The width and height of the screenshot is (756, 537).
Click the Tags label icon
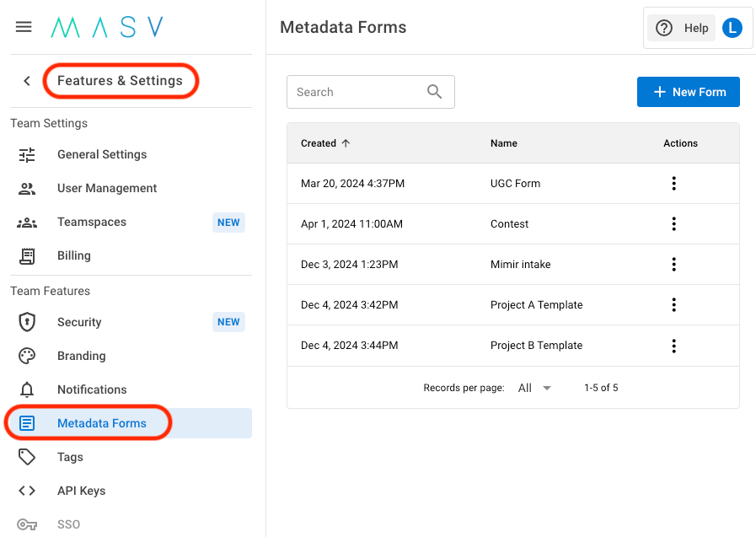[27, 457]
